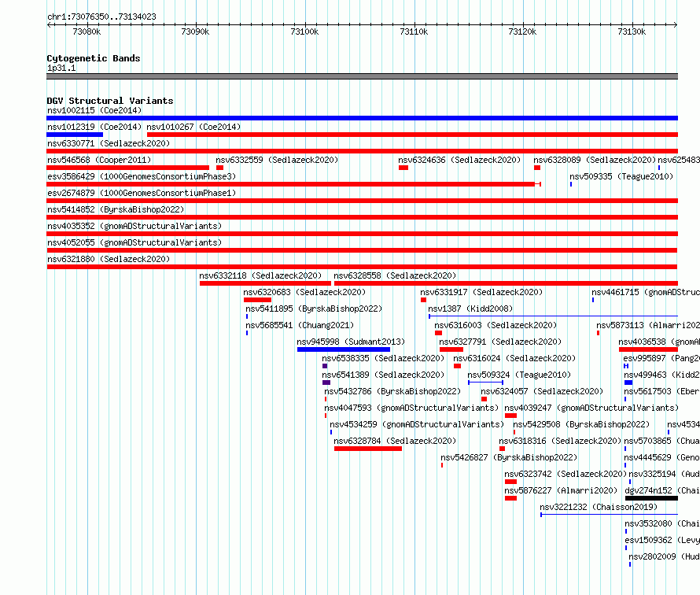700x595 pixels.
Task: Click nsv6327791 (Sedlazeck2020) label
Action: tap(500, 342)
